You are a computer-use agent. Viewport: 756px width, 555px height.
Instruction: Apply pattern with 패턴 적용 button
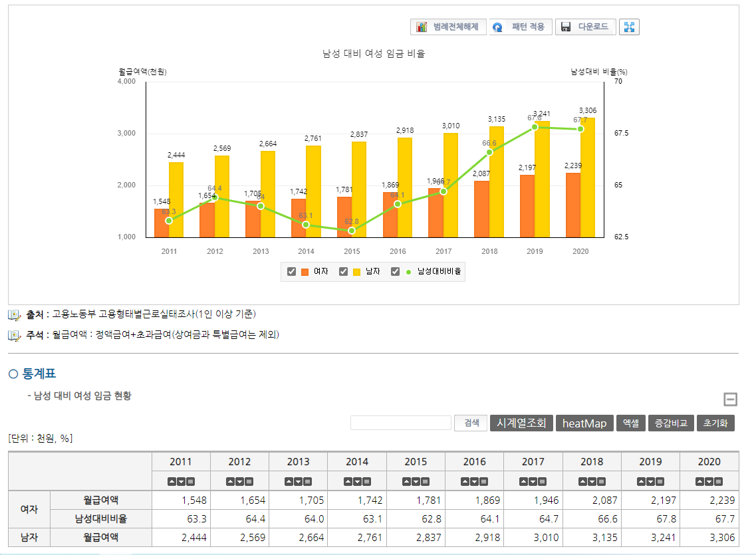pyautogui.click(x=521, y=27)
